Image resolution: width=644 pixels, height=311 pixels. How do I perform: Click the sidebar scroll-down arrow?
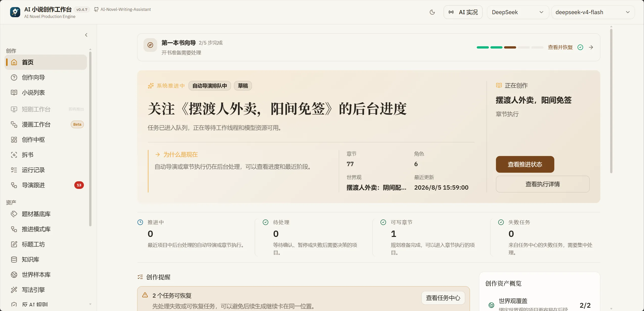90,304
